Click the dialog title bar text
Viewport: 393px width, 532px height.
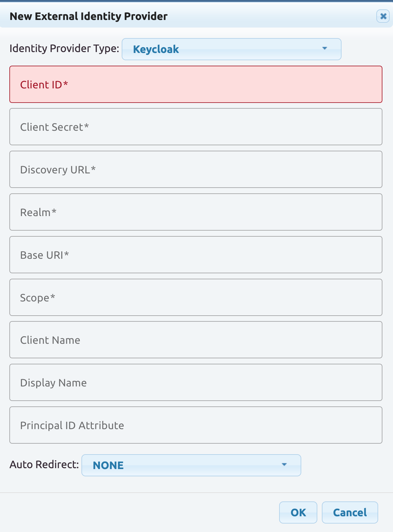click(88, 16)
